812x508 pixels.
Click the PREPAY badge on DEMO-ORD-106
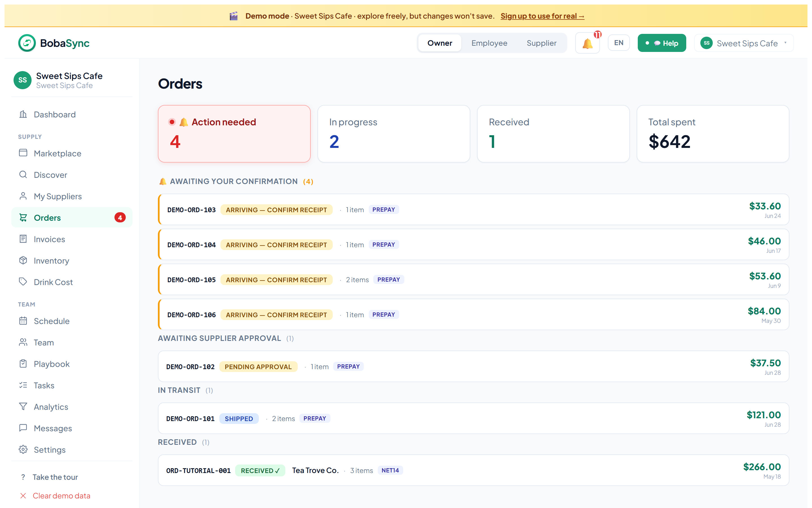pyautogui.click(x=383, y=315)
